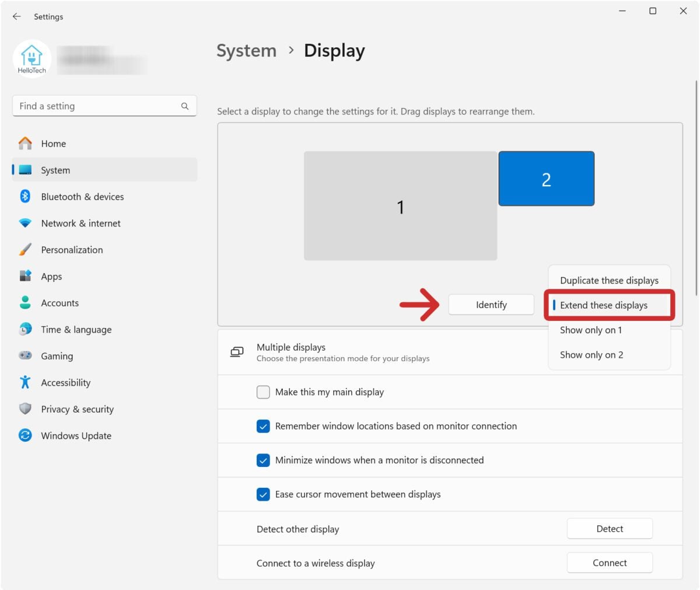
Task: Disable Ease cursor movement between displays
Action: (x=263, y=494)
